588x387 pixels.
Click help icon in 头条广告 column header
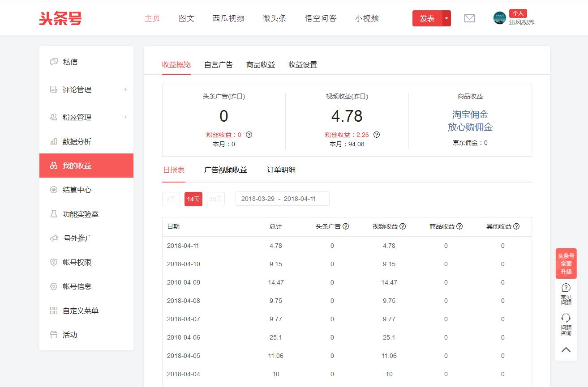[x=346, y=226]
